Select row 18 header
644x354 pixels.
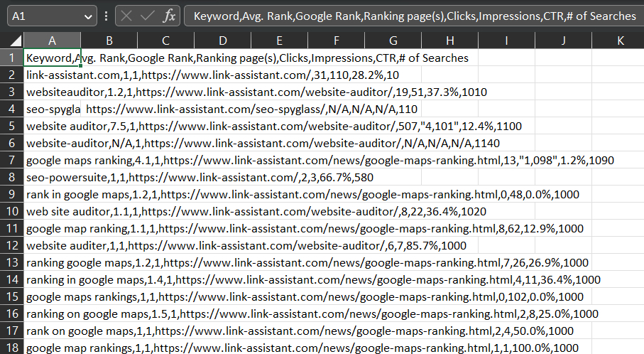(x=11, y=348)
